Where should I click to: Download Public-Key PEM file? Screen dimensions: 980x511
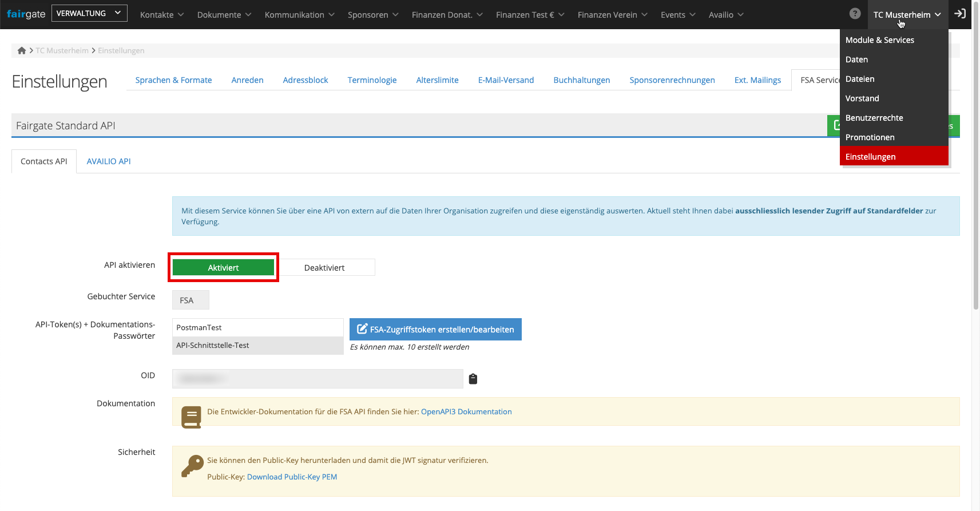[x=292, y=477]
